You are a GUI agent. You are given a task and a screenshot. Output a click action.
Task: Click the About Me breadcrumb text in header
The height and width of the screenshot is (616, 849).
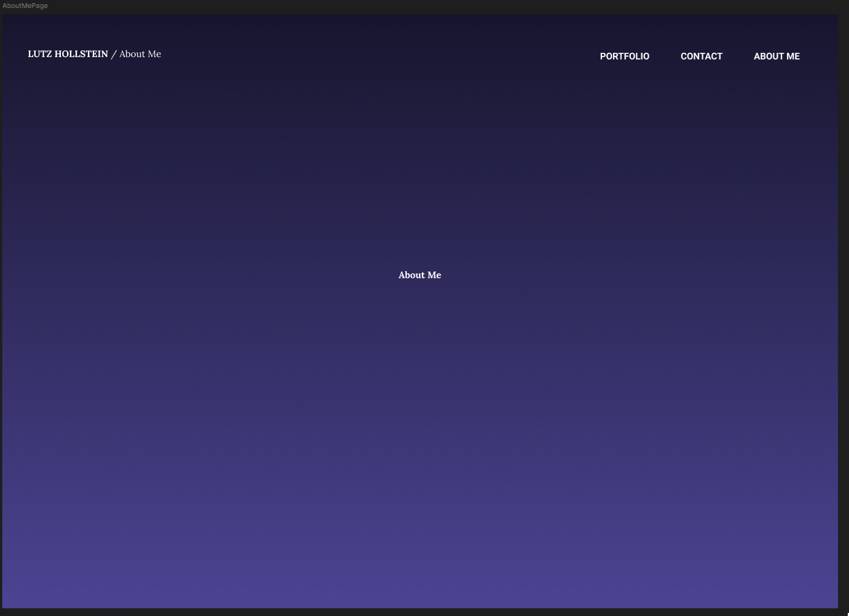click(x=140, y=54)
